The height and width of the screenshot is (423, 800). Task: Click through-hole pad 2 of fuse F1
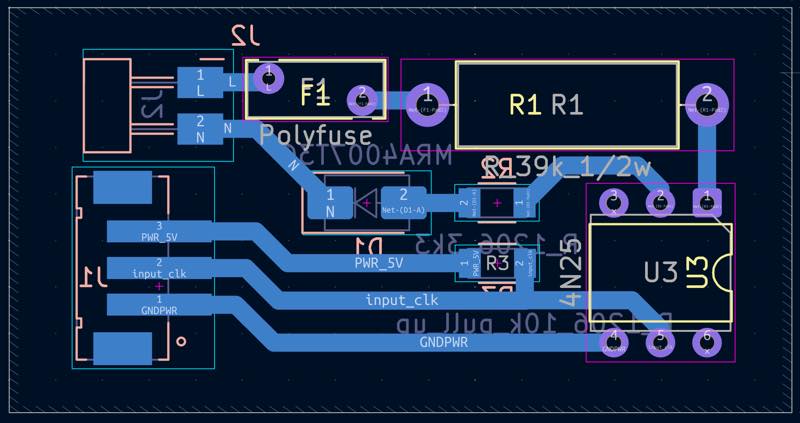point(362,99)
